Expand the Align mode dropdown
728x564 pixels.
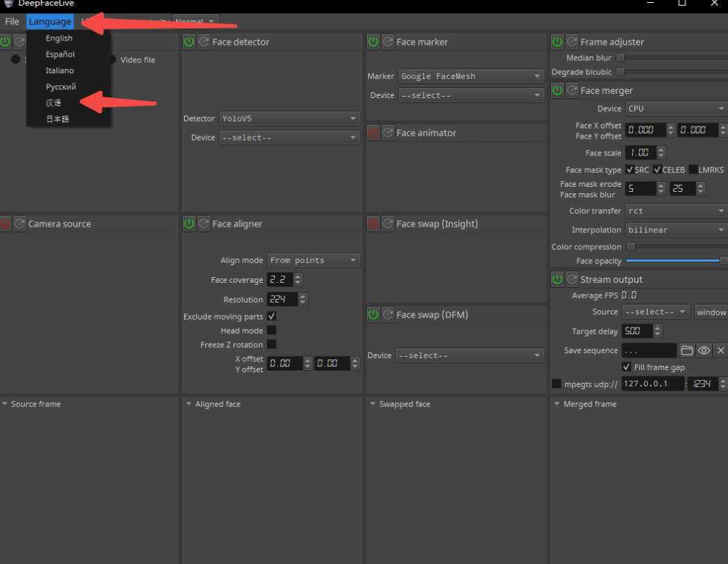[x=314, y=260]
